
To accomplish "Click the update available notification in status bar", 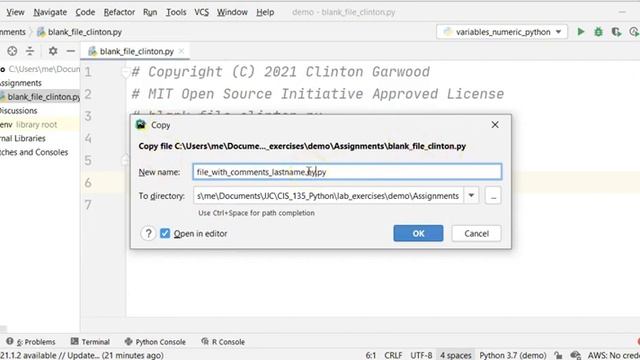I will tap(82, 355).
